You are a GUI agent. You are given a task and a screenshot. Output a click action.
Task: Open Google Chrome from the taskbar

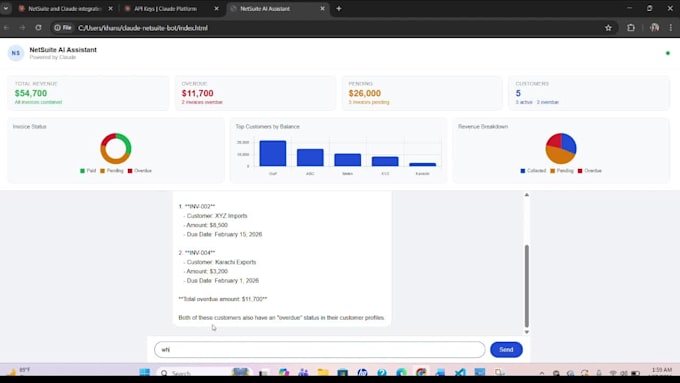[421, 372]
